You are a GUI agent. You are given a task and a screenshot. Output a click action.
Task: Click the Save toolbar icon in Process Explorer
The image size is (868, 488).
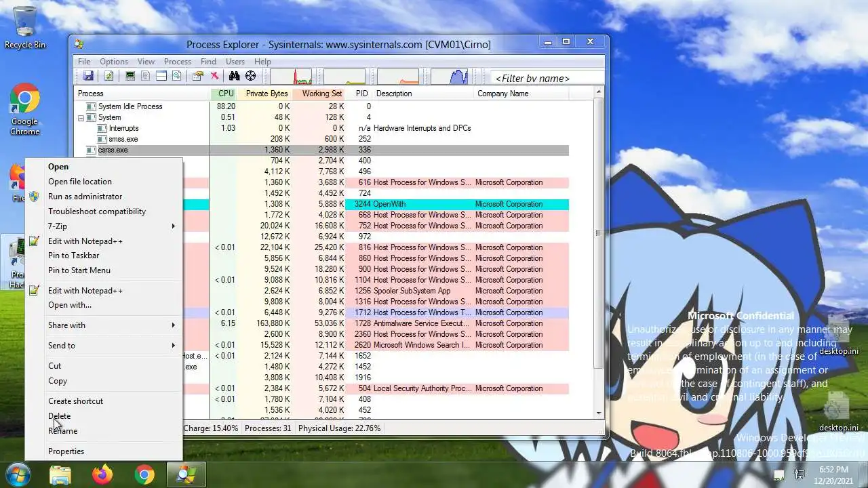click(88, 76)
